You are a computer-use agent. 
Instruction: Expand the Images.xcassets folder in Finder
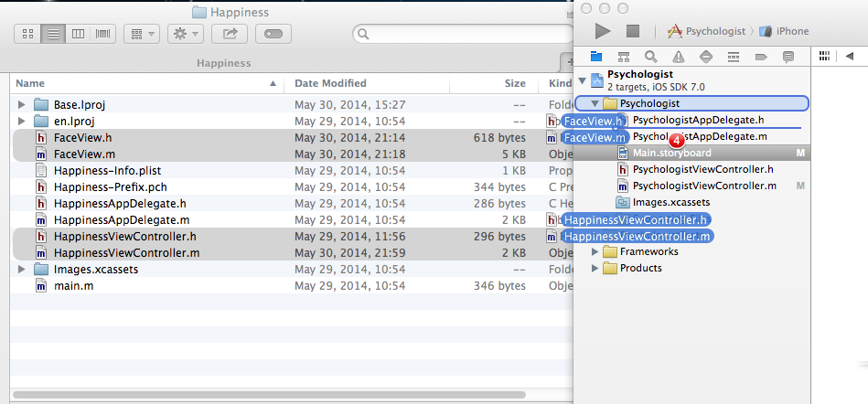22,270
